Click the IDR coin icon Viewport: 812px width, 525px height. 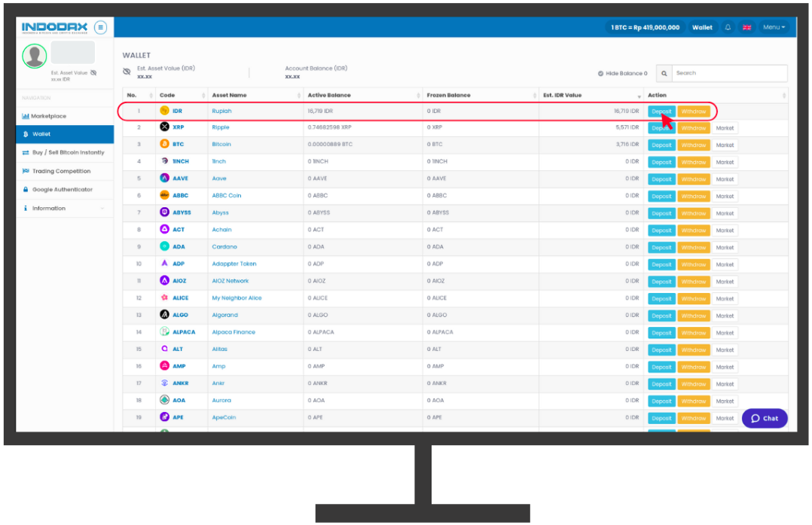pyautogui.click(x=164, y=110)
